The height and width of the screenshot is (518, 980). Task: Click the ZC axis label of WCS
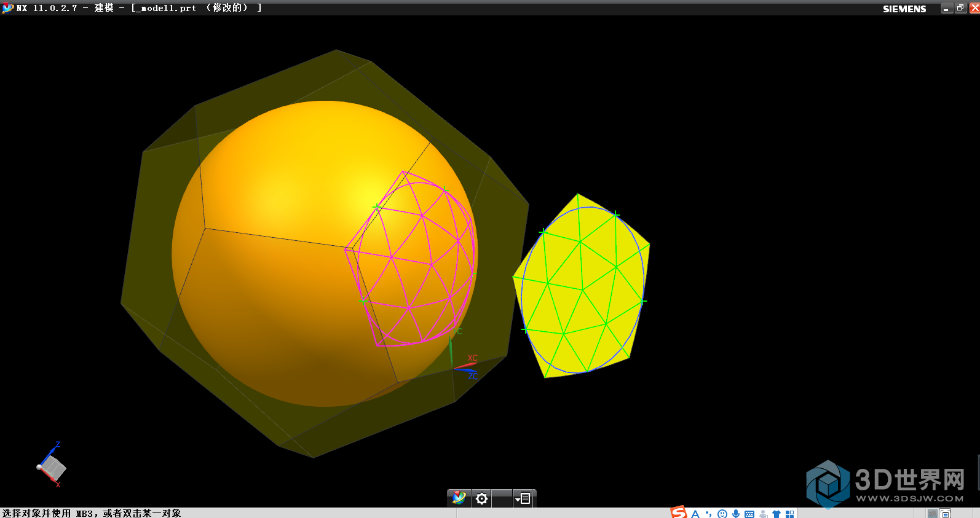473,376
